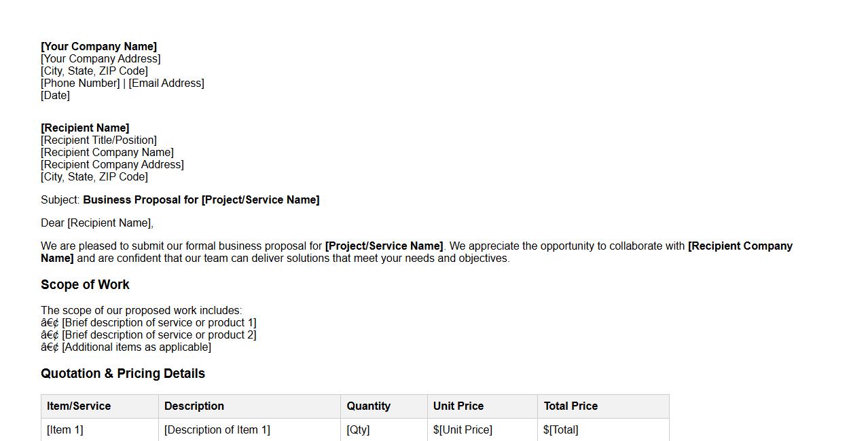Select the bold [Recipient Name] line
The height and width of the screenshot is (441, 868).
coord(85,128)
